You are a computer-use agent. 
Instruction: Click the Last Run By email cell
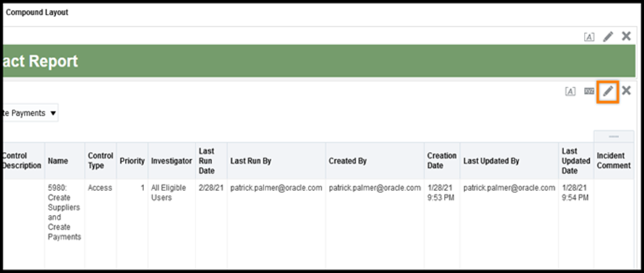click(x=276, y=188)
